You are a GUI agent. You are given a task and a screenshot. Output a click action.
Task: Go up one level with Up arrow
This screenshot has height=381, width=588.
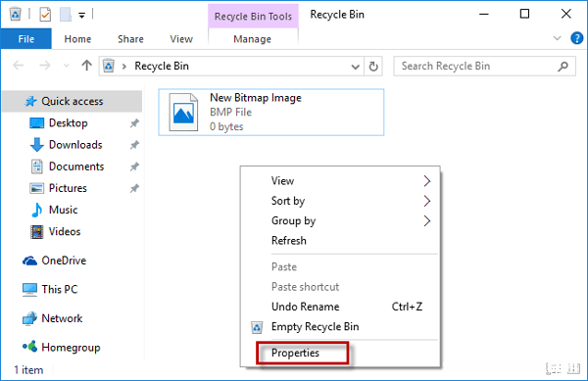[x=86, y=66]
